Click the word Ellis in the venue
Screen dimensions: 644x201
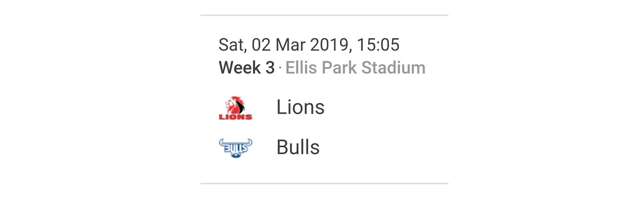click(x=301, y=68)
